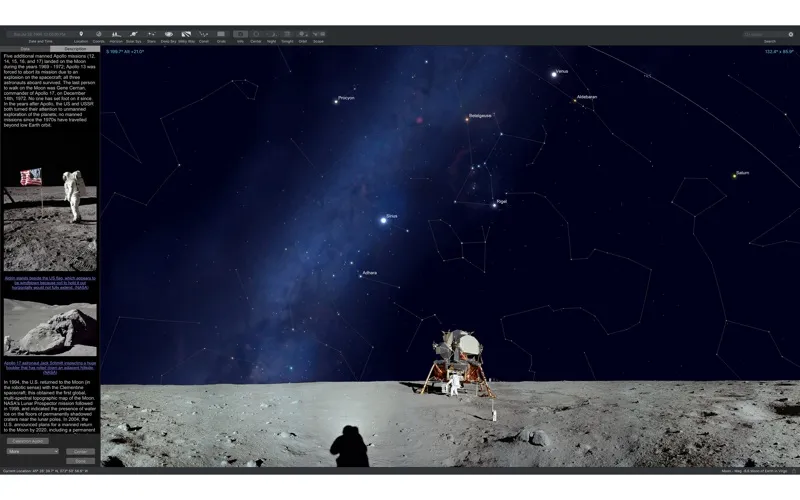The height and width of the screenshot is (500, 800).
Task: Toggle the Horizon display icon
Action: (115, 34)
